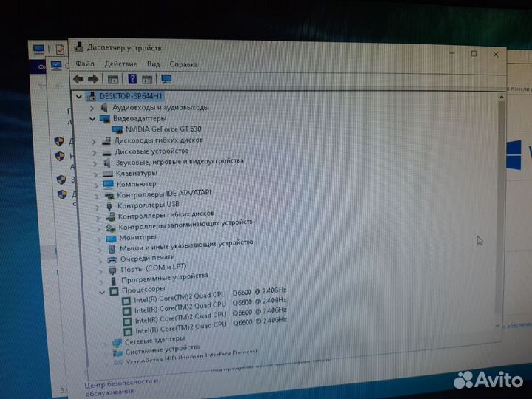532x399 pixels.
Task: Click the Клавиатуры keyboard icon
Action: point(107,173)
